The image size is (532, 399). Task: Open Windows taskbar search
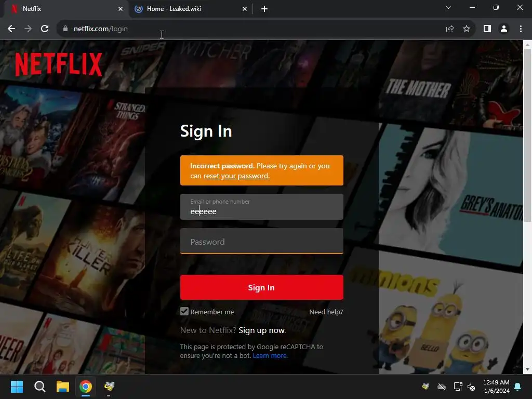tap(39, 387)
